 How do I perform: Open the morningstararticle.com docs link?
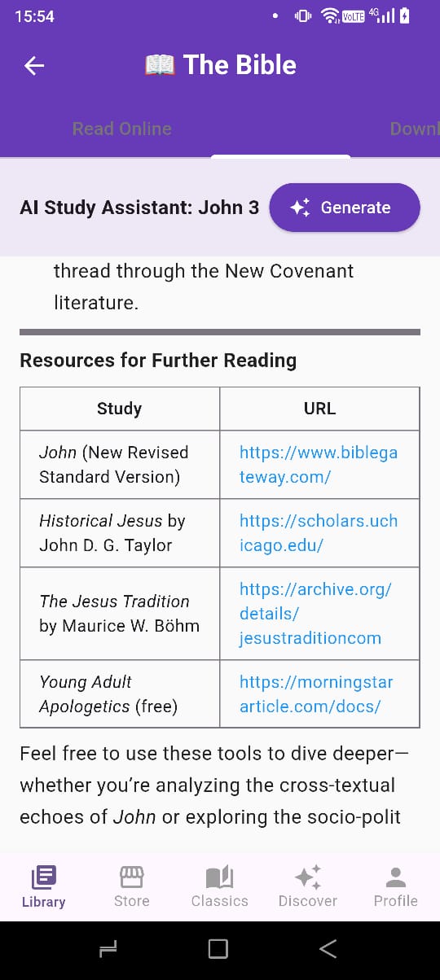click(316, 693)
